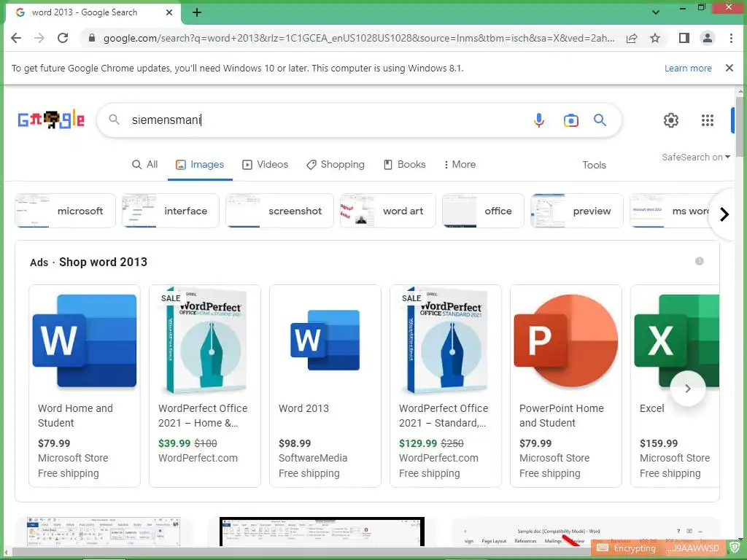Image resolution: width=747 pixels, height=560 pixels.
Task: Click the SoftwareMedia seller name
Action: tap(312, 458)
